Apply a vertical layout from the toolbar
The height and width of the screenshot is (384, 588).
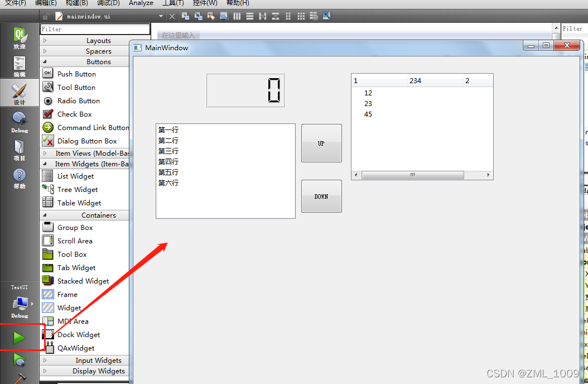pos(249,16)
